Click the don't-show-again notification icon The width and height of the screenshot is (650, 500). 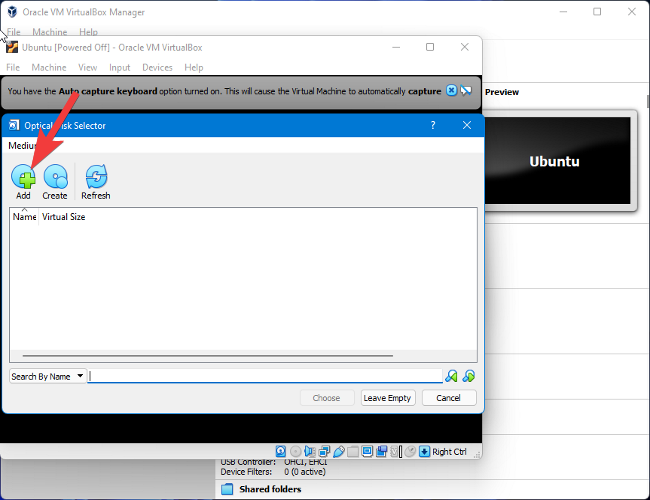(466, 90)
